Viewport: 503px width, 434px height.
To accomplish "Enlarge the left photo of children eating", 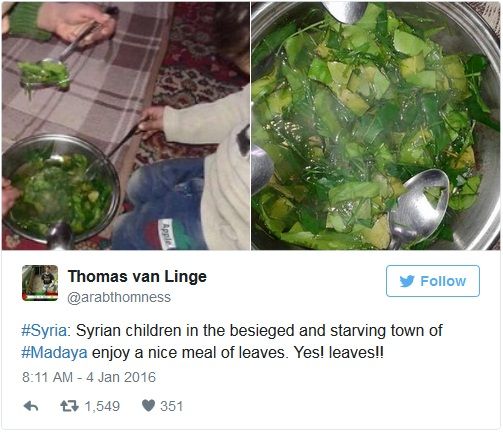I will [x=126, y=126].
